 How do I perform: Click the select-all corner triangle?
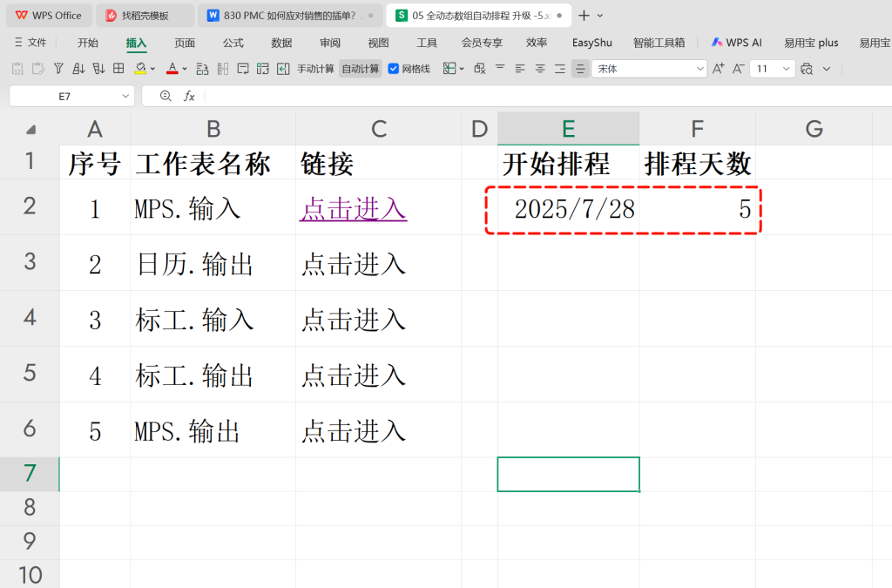(x=30, y=130)
